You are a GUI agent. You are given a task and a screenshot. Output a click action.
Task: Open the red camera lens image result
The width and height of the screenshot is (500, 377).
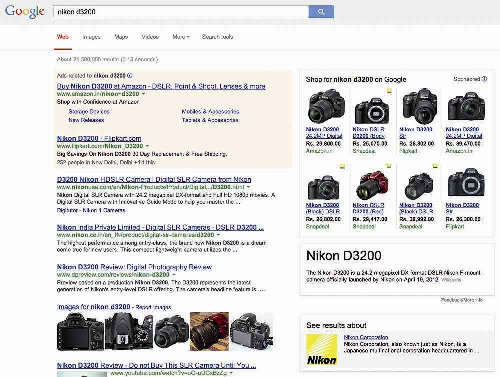(209, 331)
